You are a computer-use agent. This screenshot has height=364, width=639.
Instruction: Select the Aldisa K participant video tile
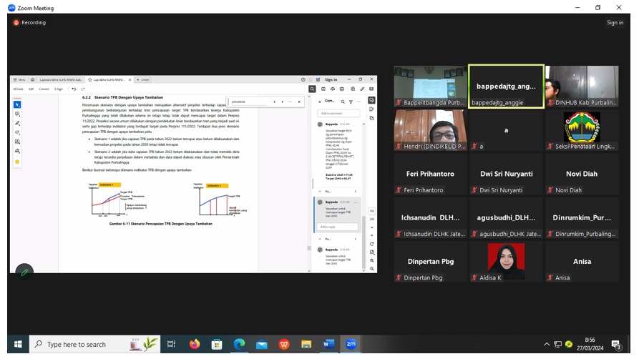tap(506, 262)
